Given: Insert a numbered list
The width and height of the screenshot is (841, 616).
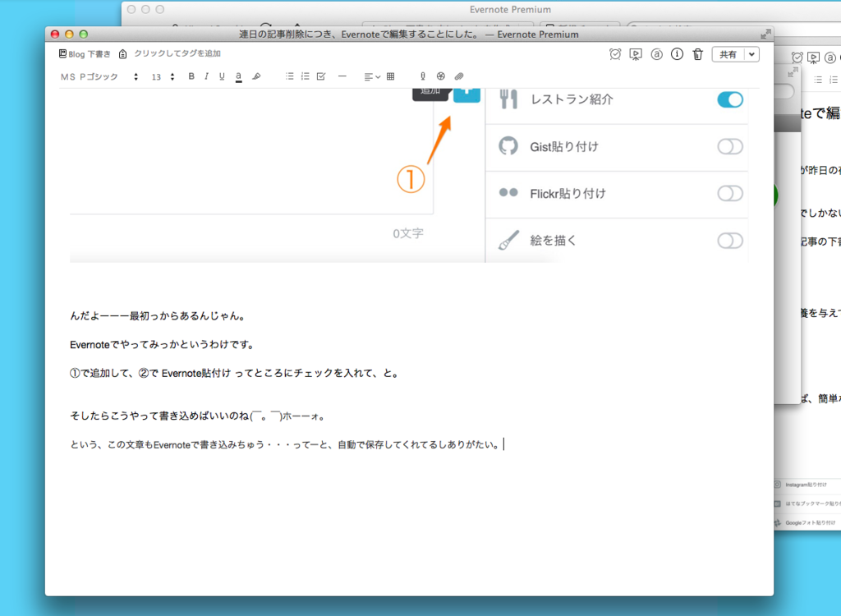Looking at the screenshot, I should click(306, 76).
